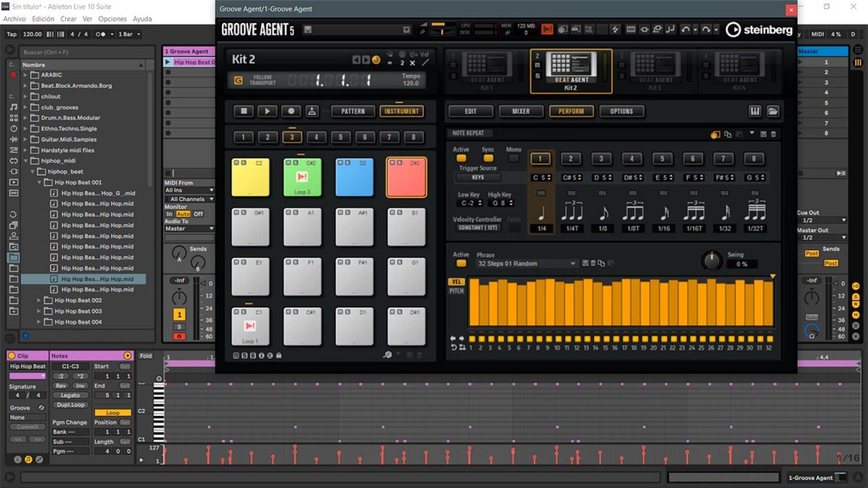Viewport: 868px width, 488px height.
Task: Toggle Sync in the Note Repeat section
Action: [487, 158]
